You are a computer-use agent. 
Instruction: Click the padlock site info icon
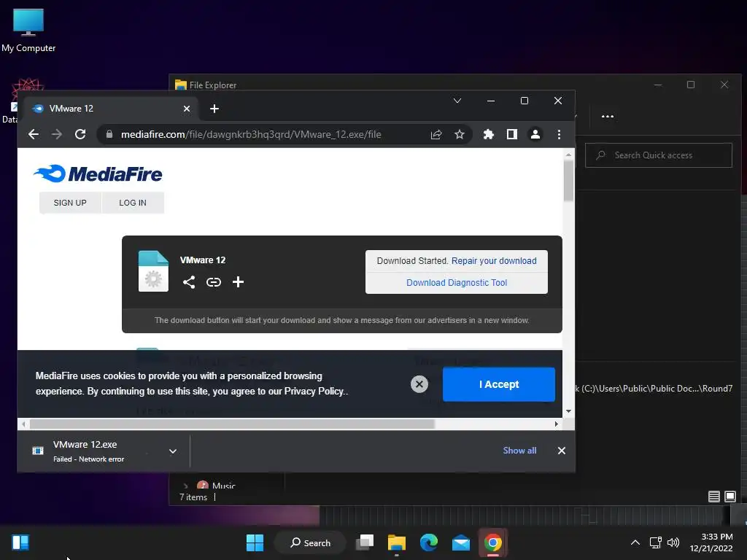point(109,134)
